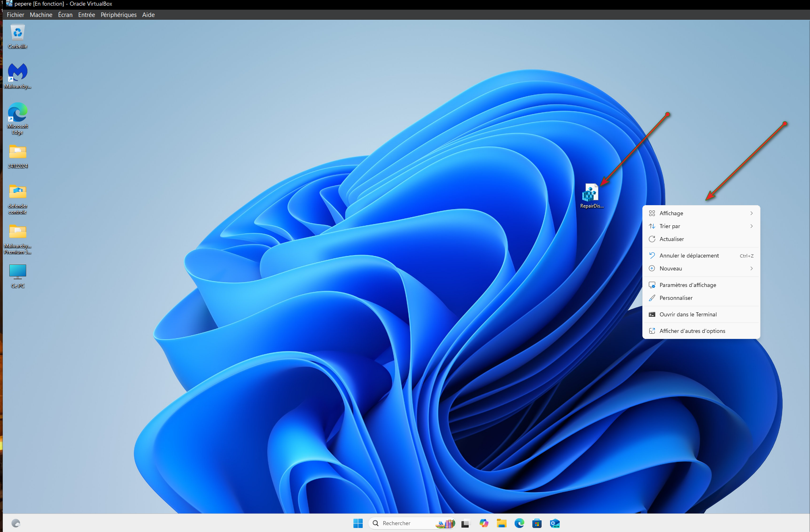
Task: Choose Afficher d'autres d'options entry
Action: click(x=701, y=331)
